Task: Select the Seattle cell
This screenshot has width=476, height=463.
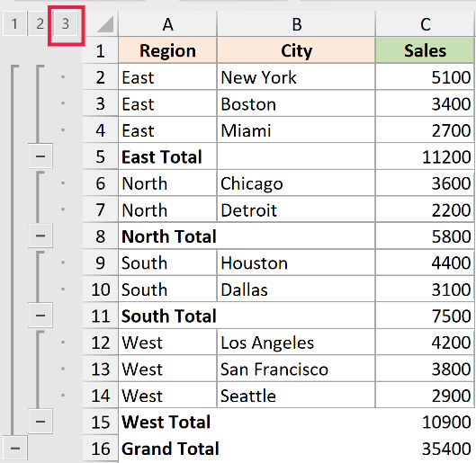Action: 296,396
